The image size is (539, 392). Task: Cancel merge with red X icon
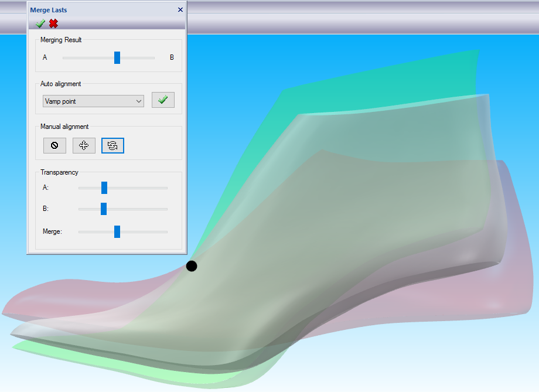pyautogui.click(x=54, y=23)
